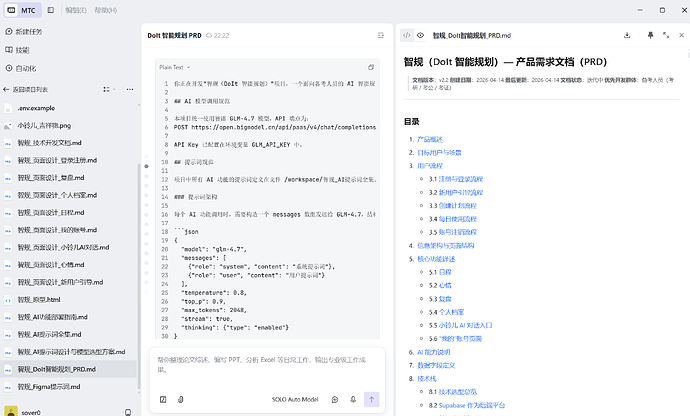Image resolution: width=690 pixels, height=416 pixels.
Task: Switch to rendered preview eye view
Action: (x=421, y=35)
